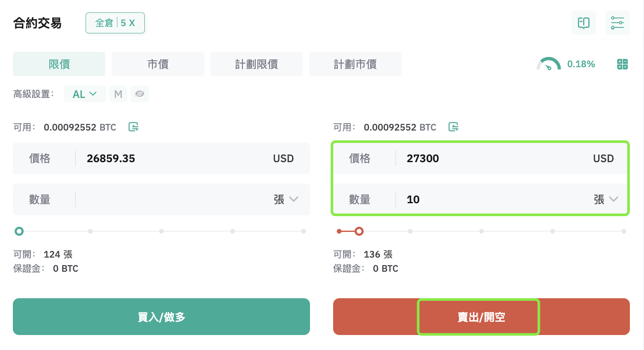Click the gauge indicator showing 0.18%
644x350 pixels.
(x=566, y=64)
